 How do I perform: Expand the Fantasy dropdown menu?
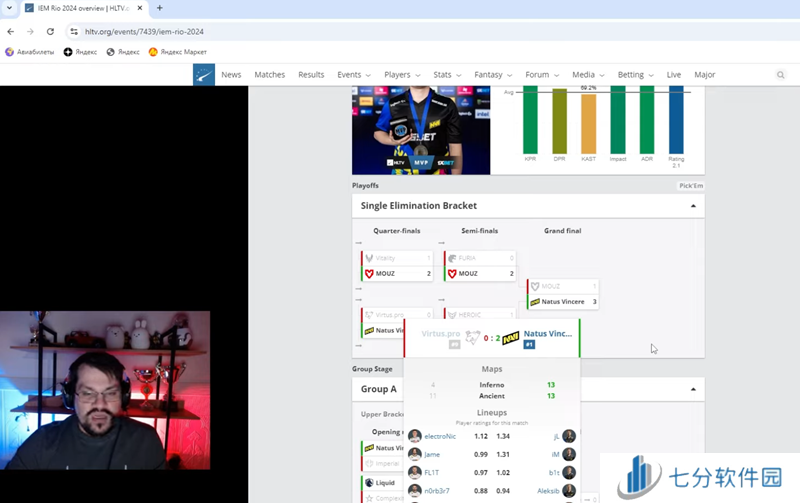493,74
